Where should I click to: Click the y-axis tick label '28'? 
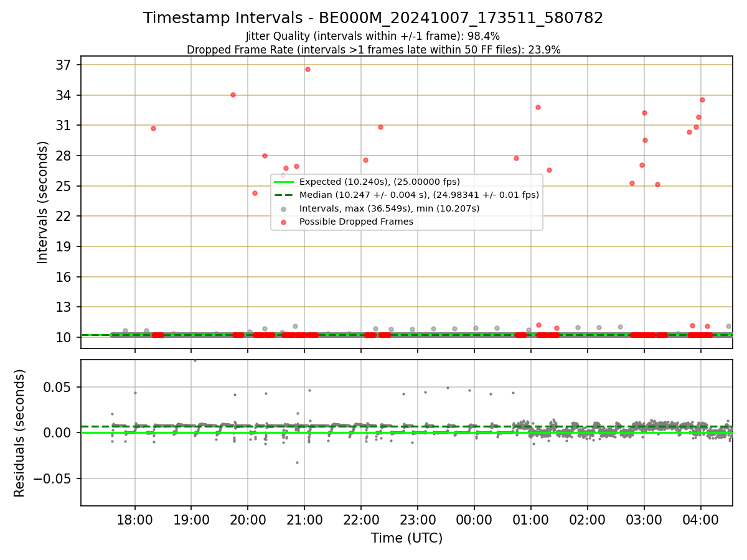[63, 156]
